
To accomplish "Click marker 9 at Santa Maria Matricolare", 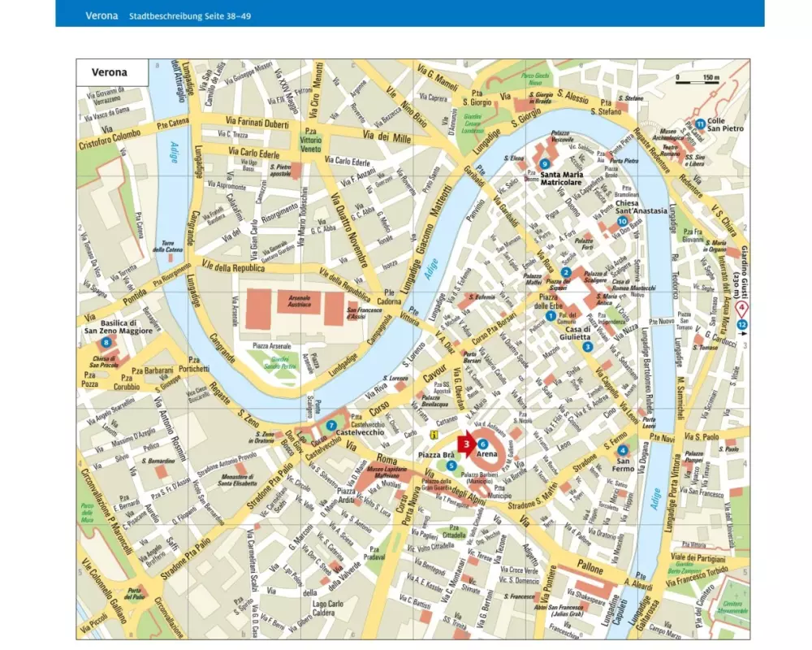I will point(544,165).
